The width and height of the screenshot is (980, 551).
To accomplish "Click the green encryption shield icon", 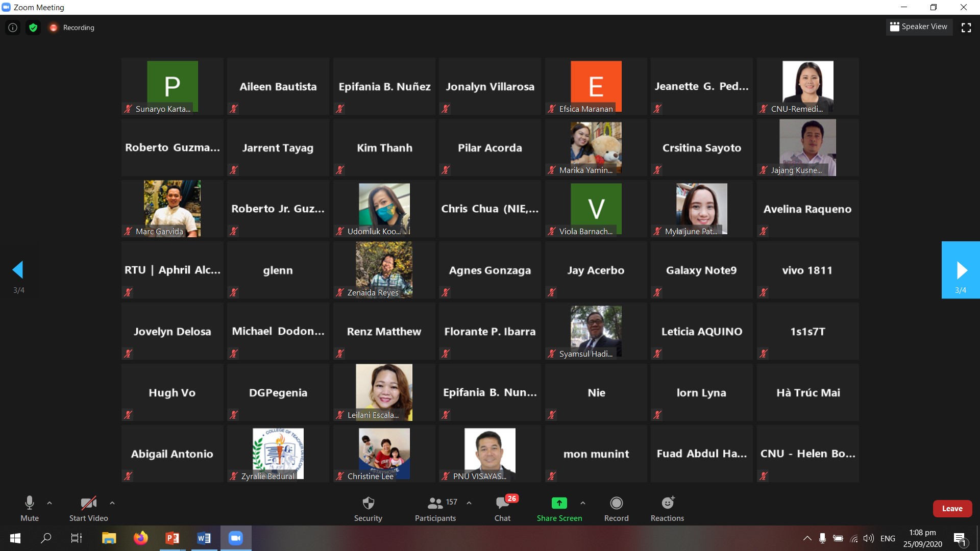I will click(x=33, y=28).
